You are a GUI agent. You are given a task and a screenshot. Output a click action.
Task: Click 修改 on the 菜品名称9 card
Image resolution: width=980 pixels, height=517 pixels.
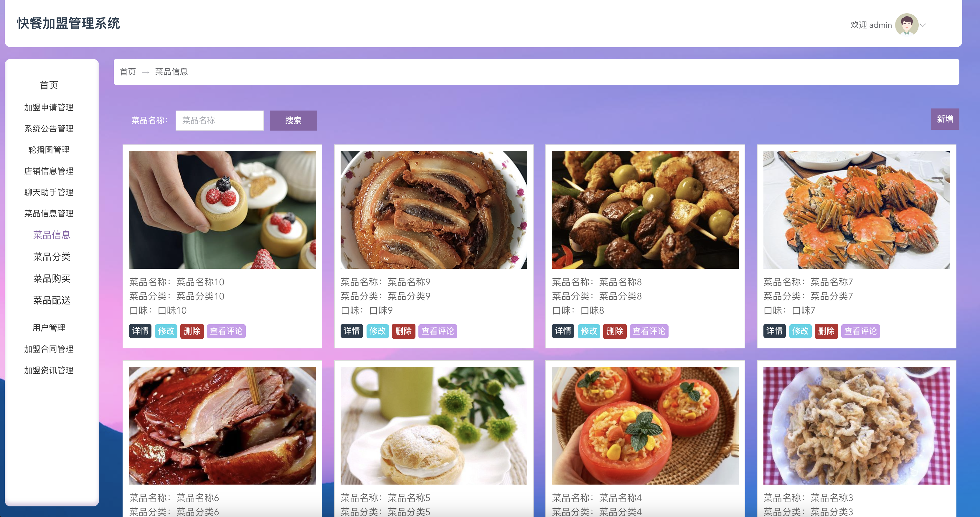tap(377, 331)
